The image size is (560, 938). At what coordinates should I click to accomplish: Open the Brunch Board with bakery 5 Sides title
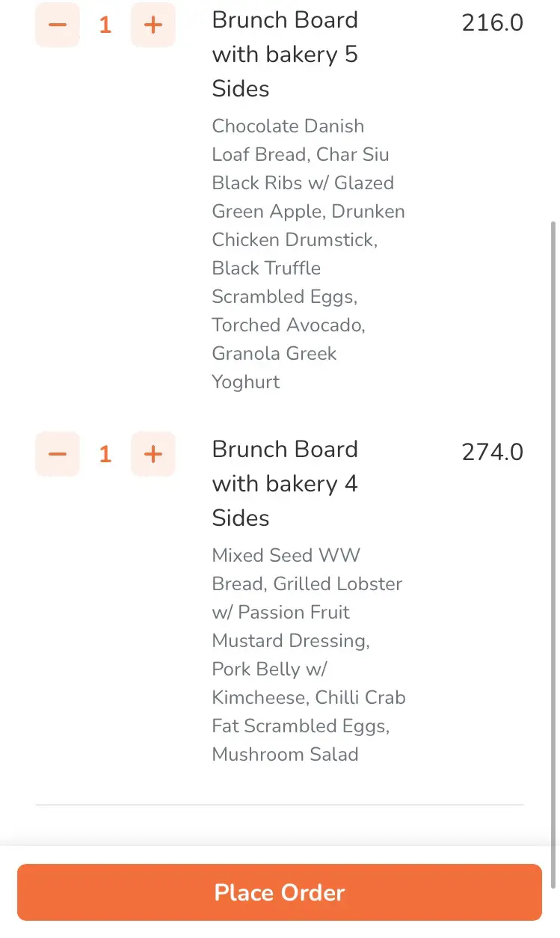tap(285, 54)
